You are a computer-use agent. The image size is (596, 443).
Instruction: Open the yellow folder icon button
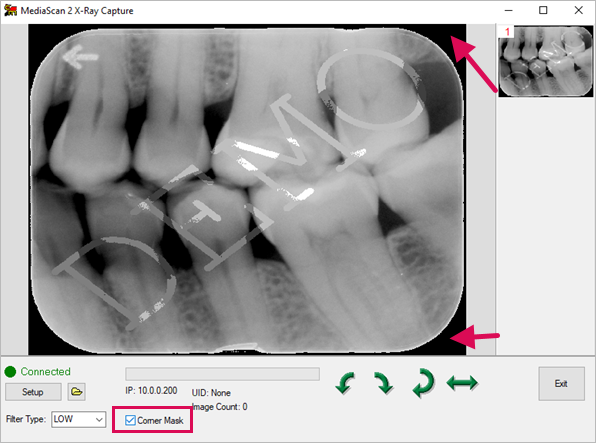point(76,392)
